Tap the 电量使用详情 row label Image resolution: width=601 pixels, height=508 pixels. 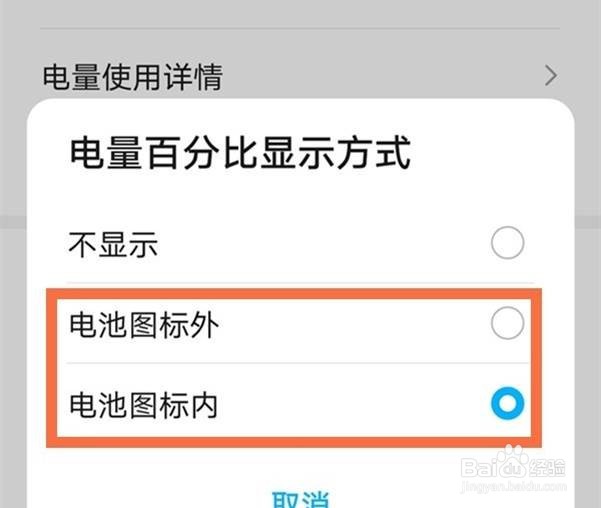pos(133,77)
